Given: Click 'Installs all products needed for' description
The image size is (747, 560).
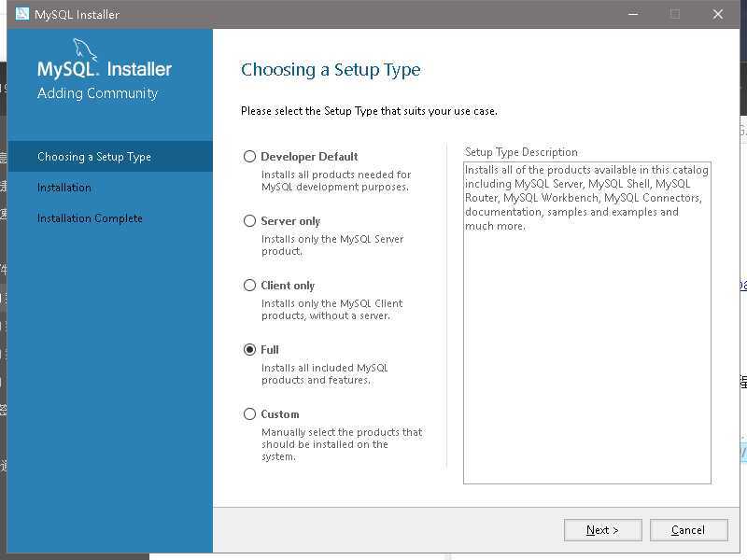Looking at the screenshot, I should tap(336, 181).
